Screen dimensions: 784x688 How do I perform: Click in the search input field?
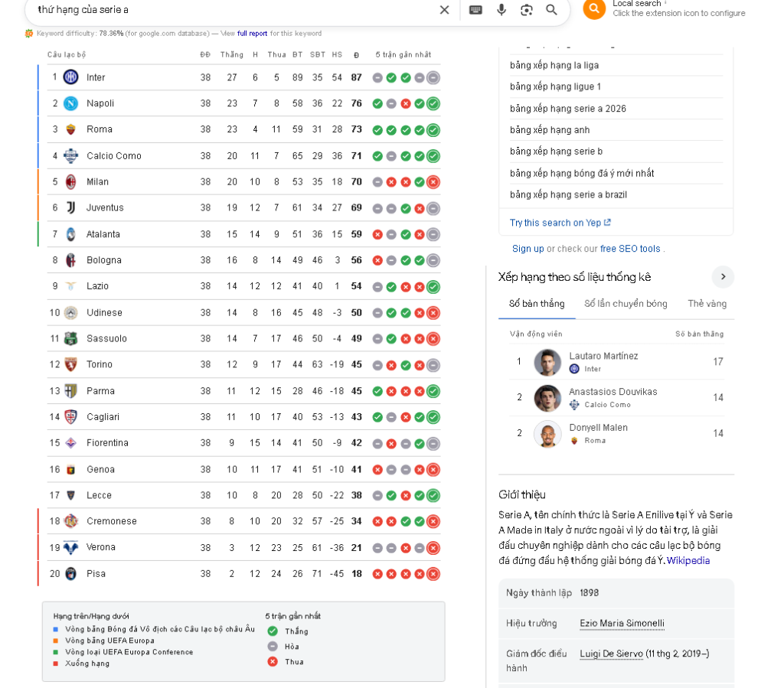(x=235, y=10)
